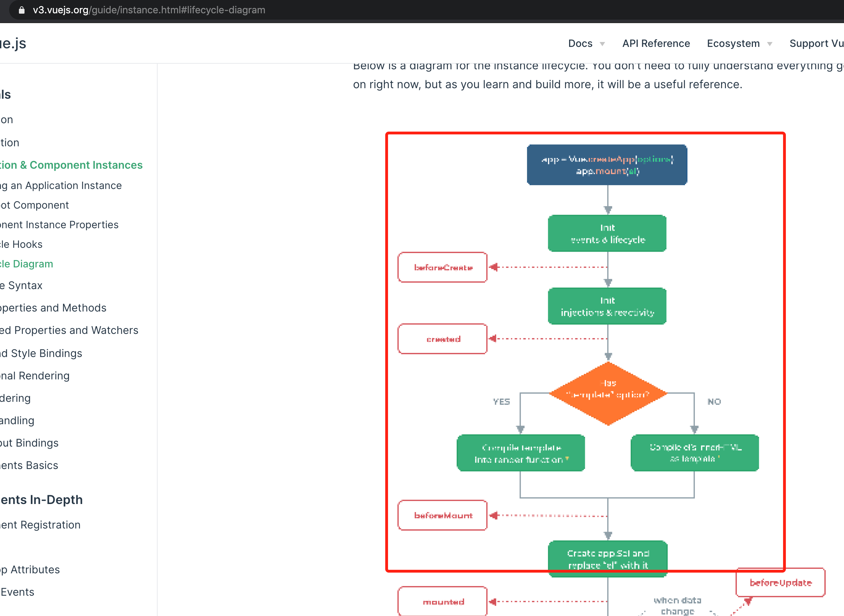Click the Form Input Bindings link
This screenshot has width=844, height=616.
(29, 443)
